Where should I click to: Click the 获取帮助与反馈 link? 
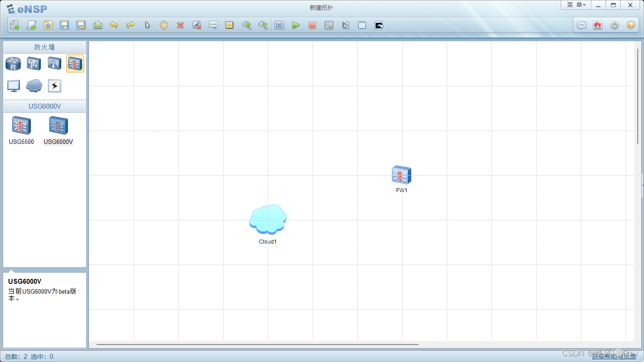tap(614, 356)
